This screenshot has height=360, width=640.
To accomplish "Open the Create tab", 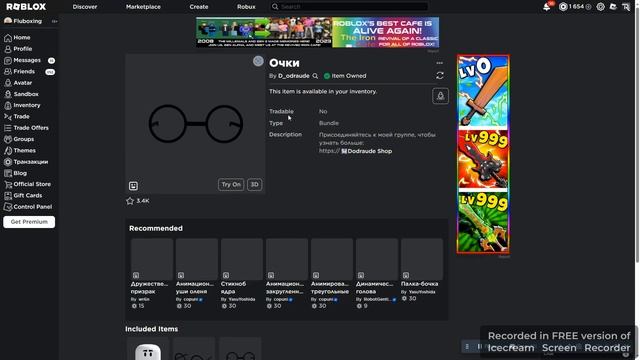I will click(199, 7).
